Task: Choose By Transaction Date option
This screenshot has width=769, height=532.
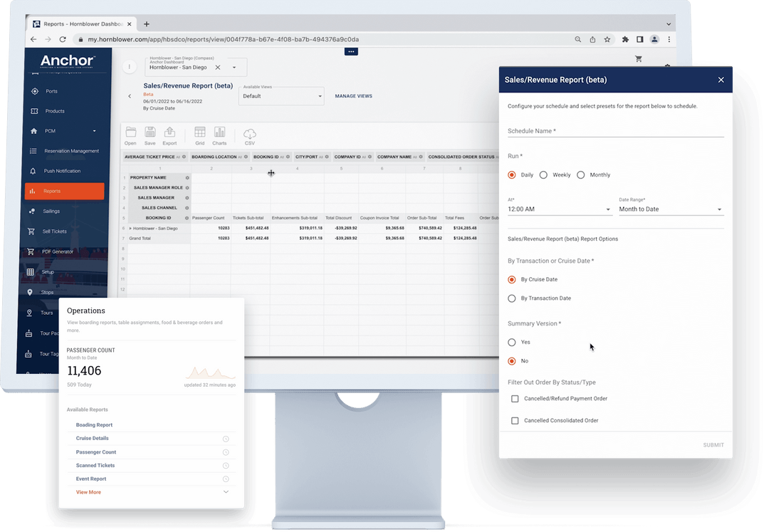Action: [512, 298]
